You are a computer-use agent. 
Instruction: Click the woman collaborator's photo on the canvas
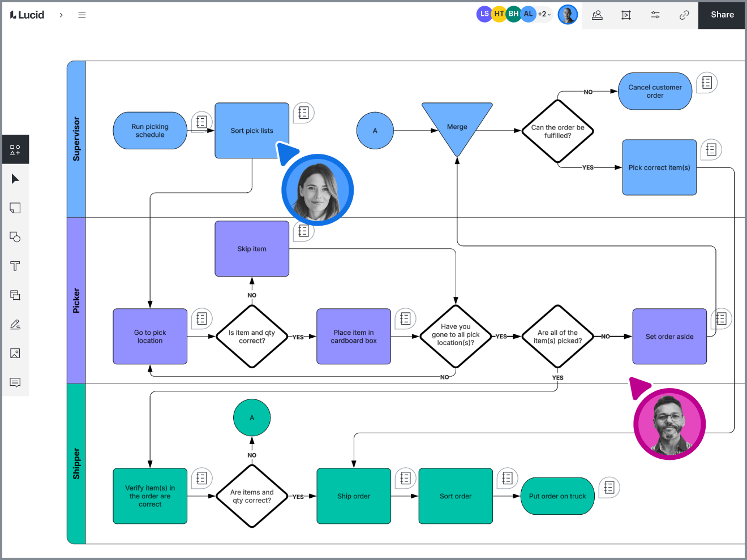pyautogui.click(x=317, y=190)
